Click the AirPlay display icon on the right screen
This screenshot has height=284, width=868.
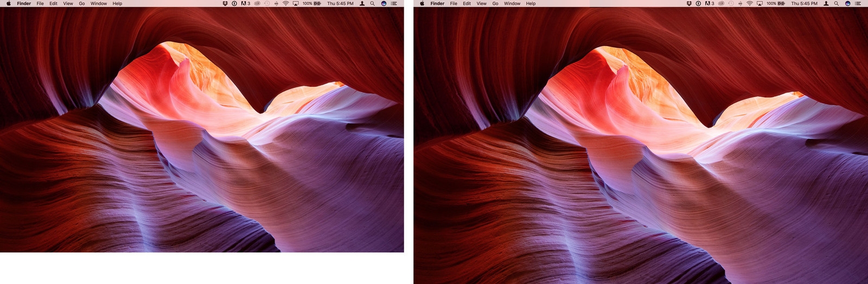(x=759, y=3)
